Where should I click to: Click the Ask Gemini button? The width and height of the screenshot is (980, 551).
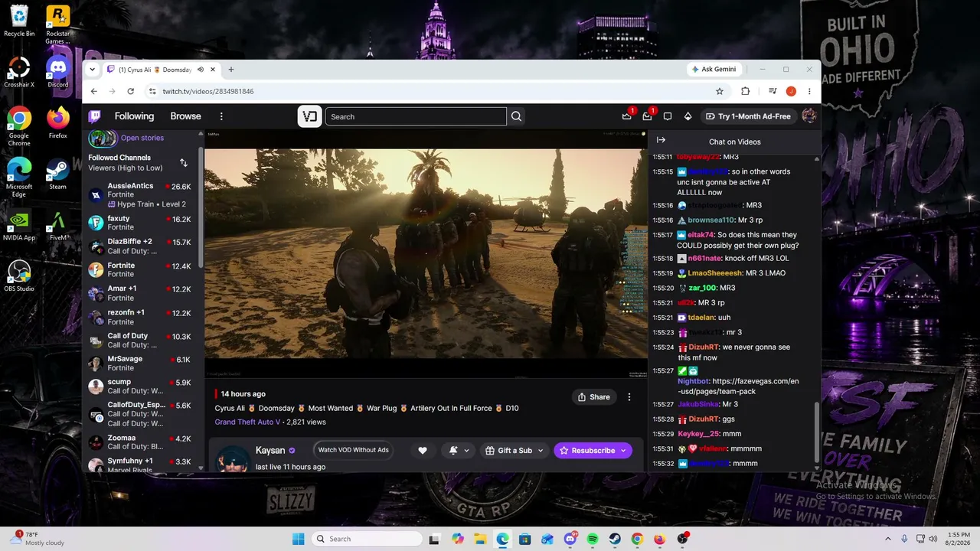714,70
